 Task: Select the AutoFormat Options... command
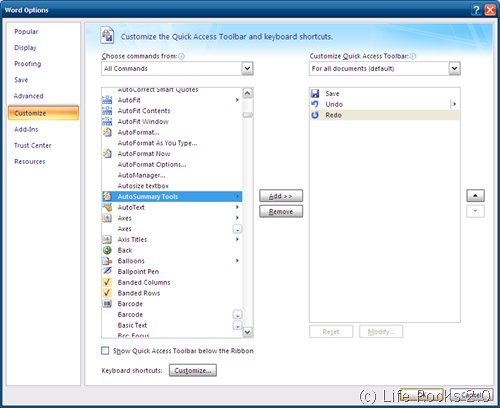coord(172,164)
